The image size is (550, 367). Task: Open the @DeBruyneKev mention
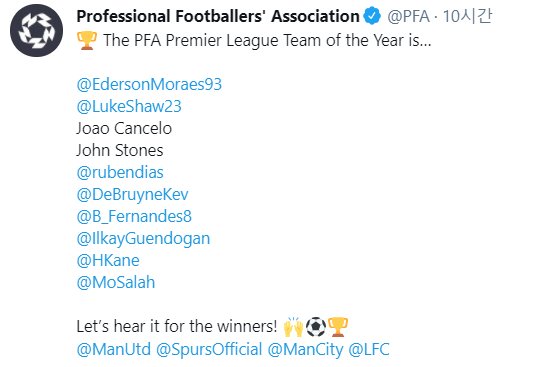[x=132, y=194]
